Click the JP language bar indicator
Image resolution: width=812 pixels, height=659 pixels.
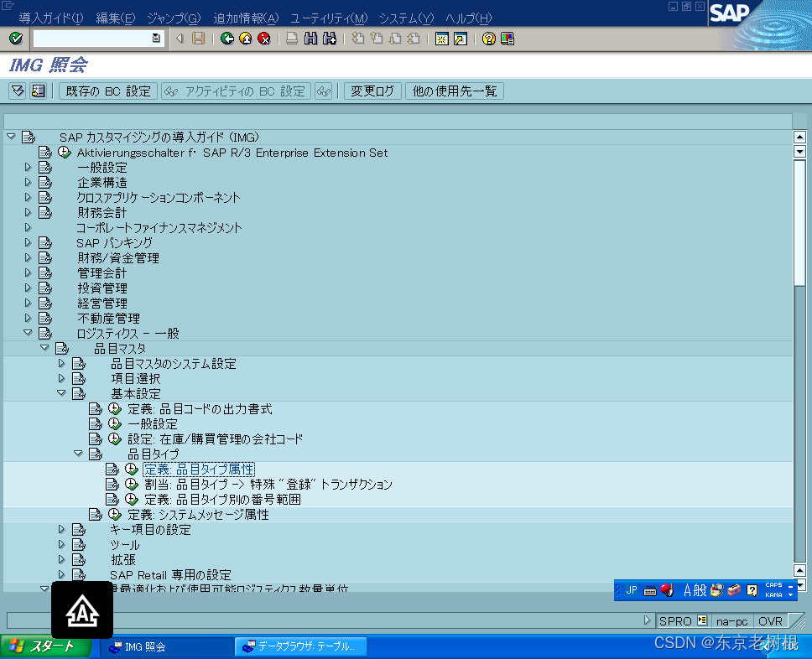[632, 590]
